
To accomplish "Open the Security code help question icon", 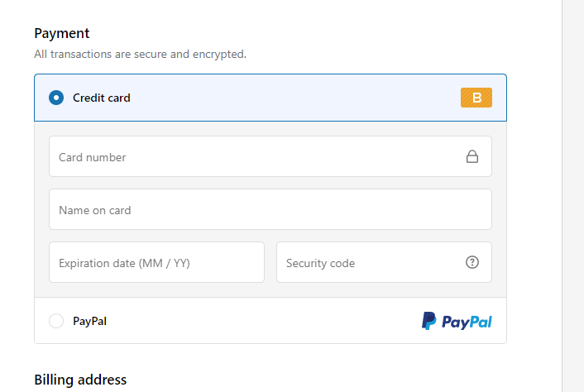I will (x=472, y=262).
